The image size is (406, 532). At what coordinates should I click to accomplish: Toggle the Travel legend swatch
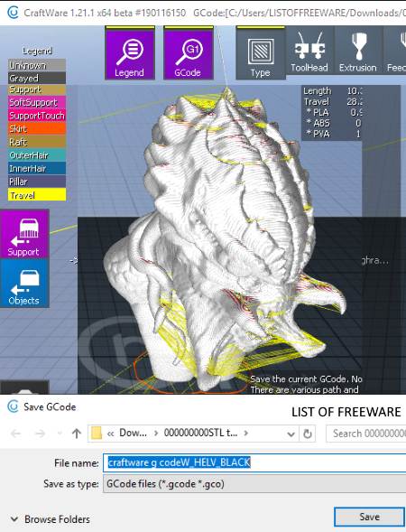[37, 195]
